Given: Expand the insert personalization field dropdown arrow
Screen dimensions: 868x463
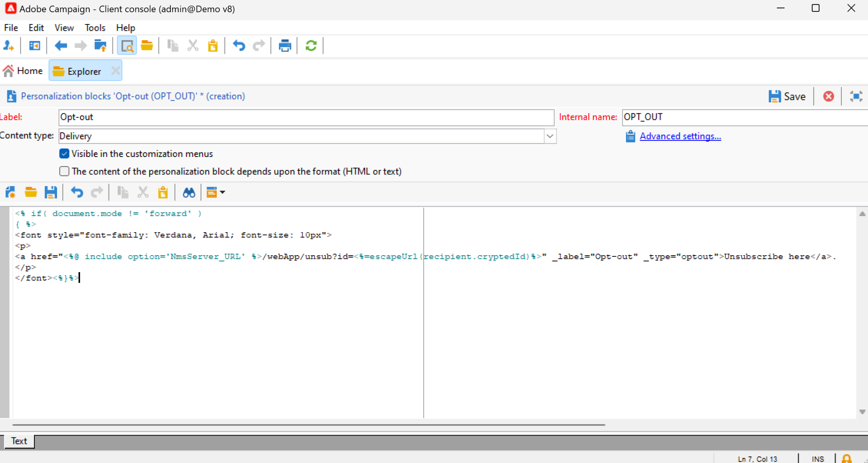Looking at the screenshot, I should point(223,192).
